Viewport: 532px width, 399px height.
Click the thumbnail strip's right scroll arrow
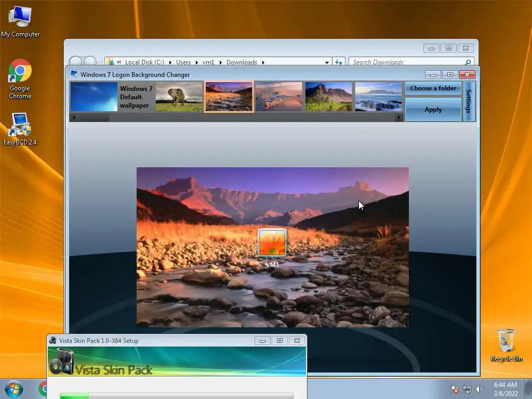pyautogui.click(x=398, y=118)
